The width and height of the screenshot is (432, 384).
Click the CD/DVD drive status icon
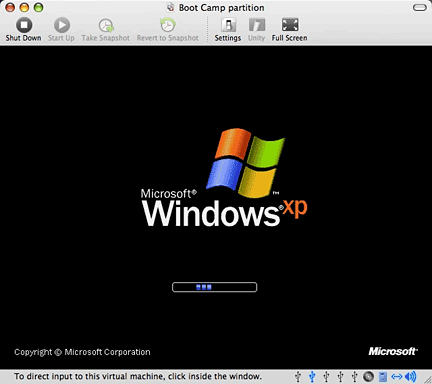click(x=368, y=377)
